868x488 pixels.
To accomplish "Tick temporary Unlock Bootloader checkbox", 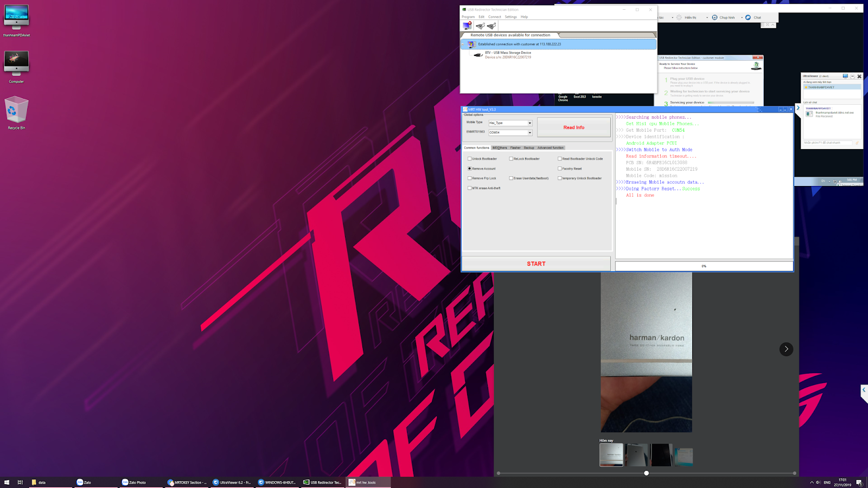I will pyautogui.click(x=560, y=178).
